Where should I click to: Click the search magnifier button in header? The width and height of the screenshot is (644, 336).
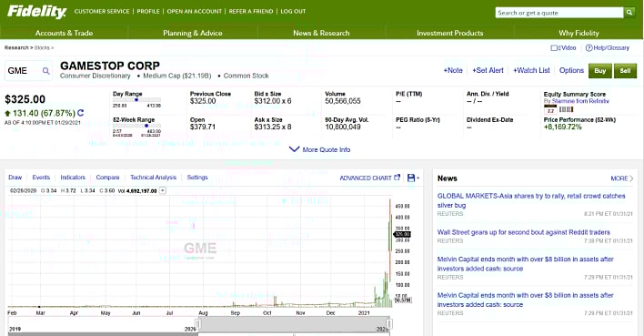(x=629, y=13)
